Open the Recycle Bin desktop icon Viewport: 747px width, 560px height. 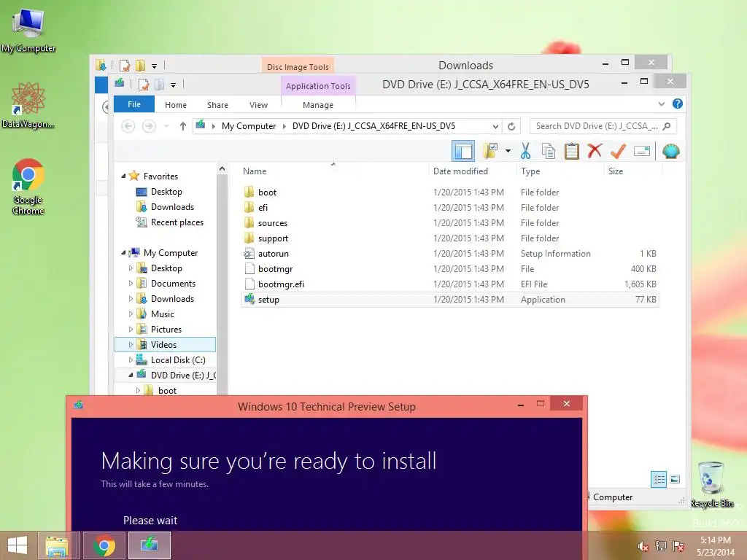pos(711,484)
